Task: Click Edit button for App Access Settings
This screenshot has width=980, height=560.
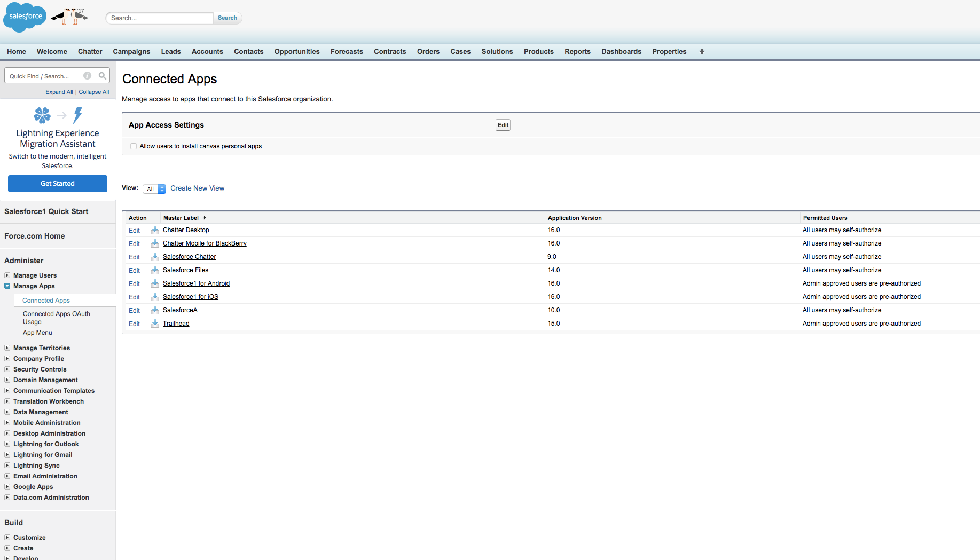Action: [503, 125]
